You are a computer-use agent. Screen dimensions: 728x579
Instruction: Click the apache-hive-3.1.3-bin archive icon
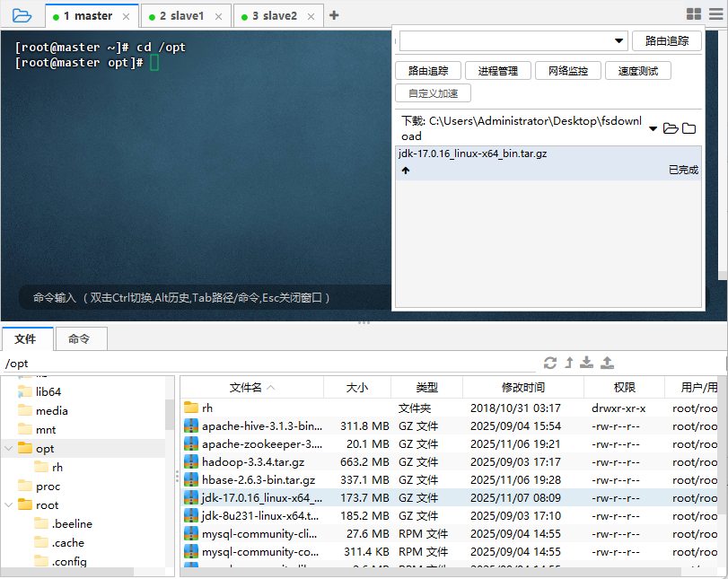(x=191, y=425)
